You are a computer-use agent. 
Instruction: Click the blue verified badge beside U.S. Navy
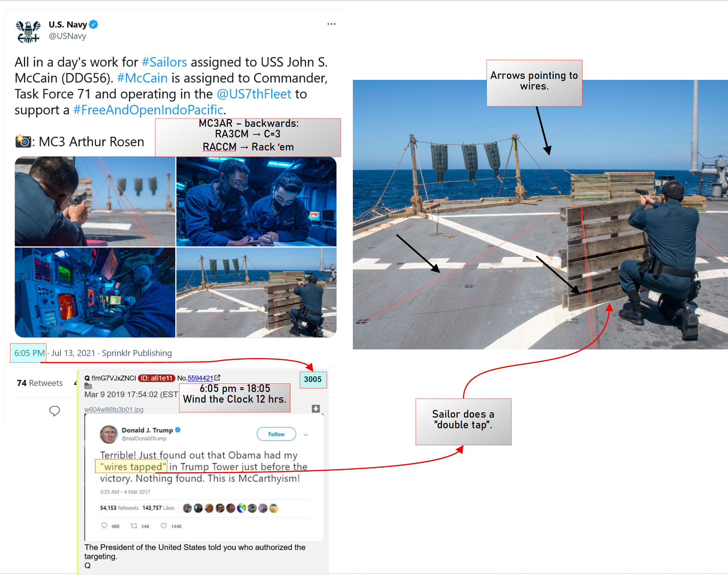(93, 24)
